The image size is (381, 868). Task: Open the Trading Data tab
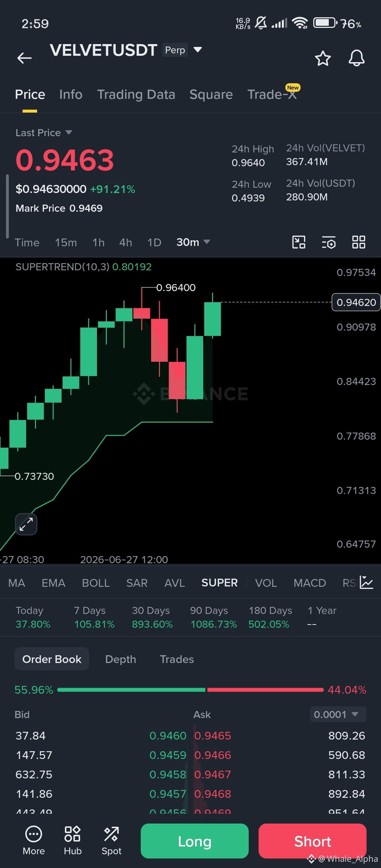(x=136, y=95)
